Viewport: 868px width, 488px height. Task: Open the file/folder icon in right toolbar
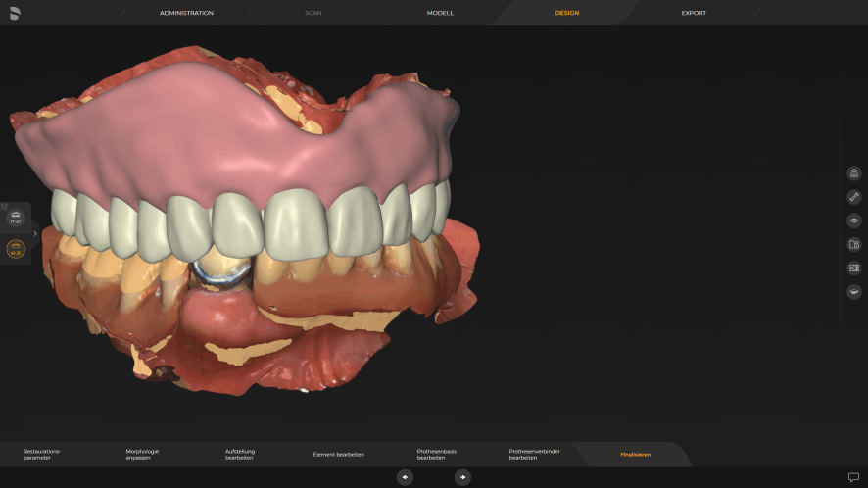pos(853,244)
